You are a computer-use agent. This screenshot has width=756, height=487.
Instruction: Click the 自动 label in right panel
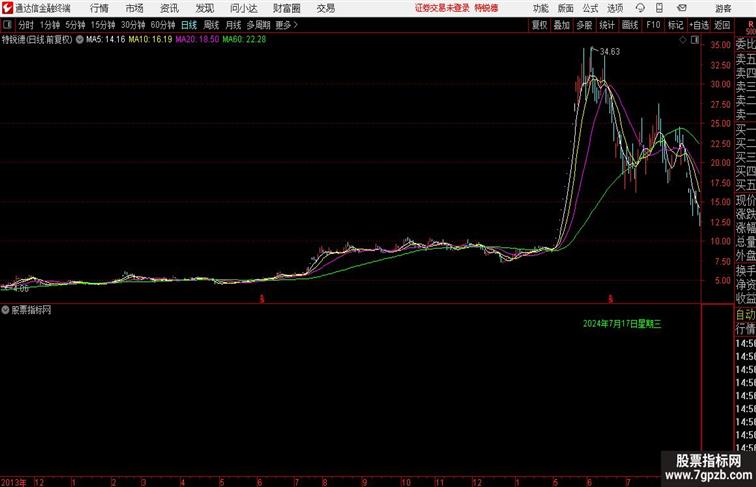coord(745,314)
